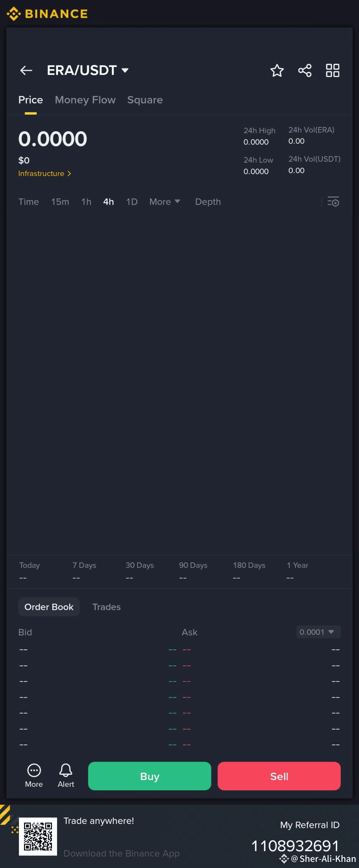Add ERA/USDT to favorites with star
The image size is (359, 868).
click(x=277, y=70)
